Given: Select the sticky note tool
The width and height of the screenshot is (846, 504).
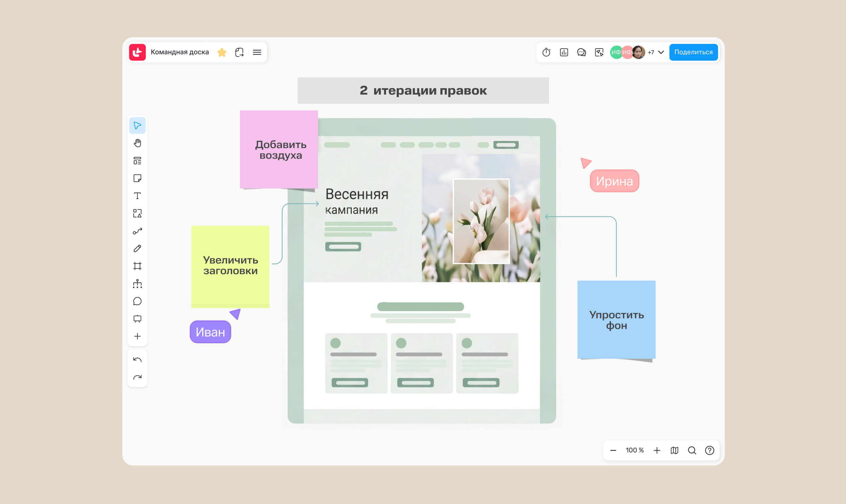Looking at the screenshot, I should (x=137, y=178).
